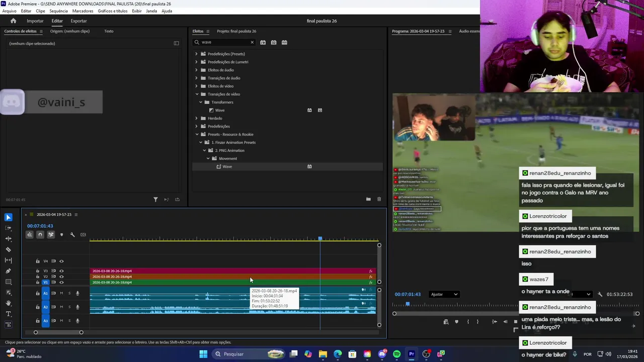Viewport: 644px width, 362px height.
Task: Click the timeline caption track CC icon
Action: tap(83, 235)
